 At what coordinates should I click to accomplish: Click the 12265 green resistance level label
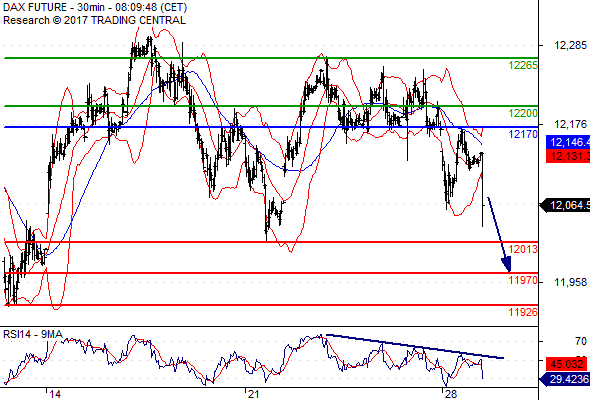(x=523, y=65)
